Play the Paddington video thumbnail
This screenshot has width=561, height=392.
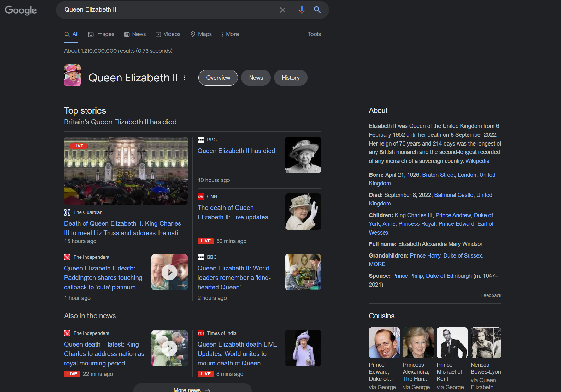169,272
